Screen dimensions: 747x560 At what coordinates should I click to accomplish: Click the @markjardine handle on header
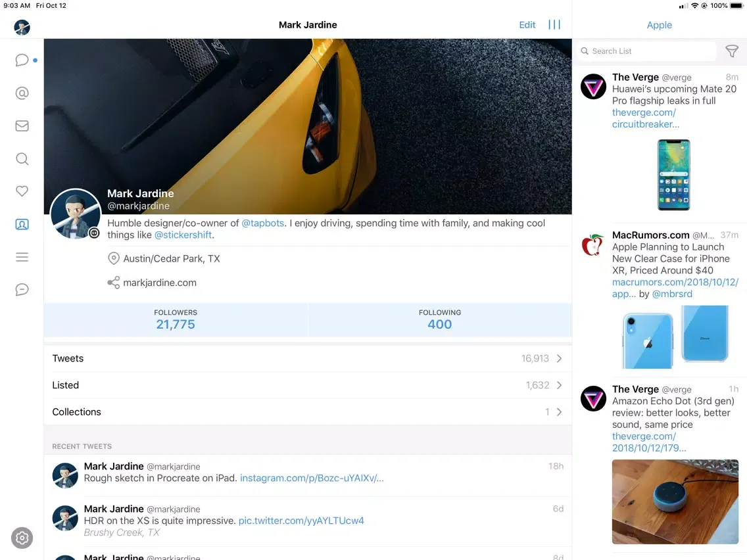(138, 206)
